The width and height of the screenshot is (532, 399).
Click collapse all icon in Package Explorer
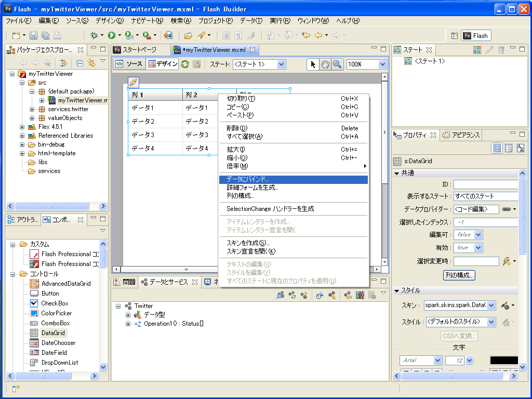79,63
